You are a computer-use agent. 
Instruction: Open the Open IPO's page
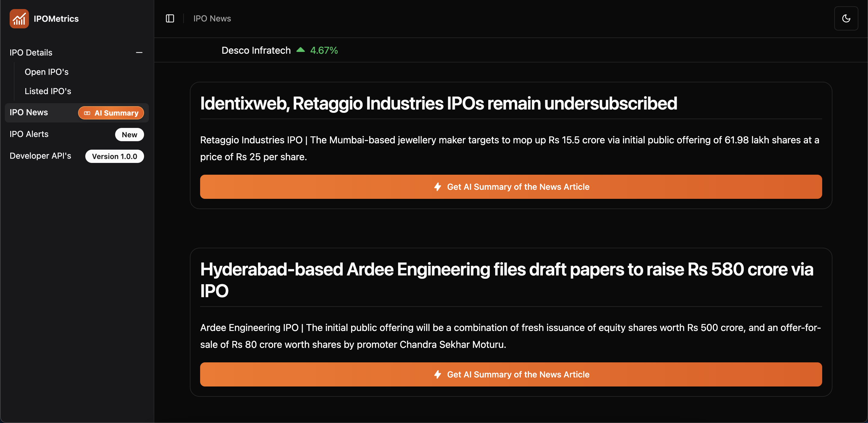coord(46,72)
